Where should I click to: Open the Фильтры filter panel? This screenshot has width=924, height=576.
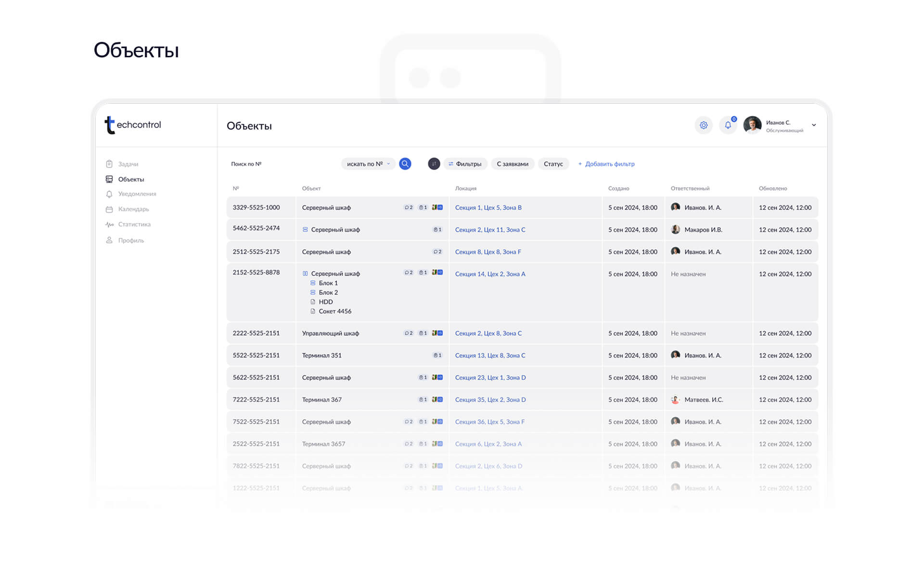pos(465,164)
